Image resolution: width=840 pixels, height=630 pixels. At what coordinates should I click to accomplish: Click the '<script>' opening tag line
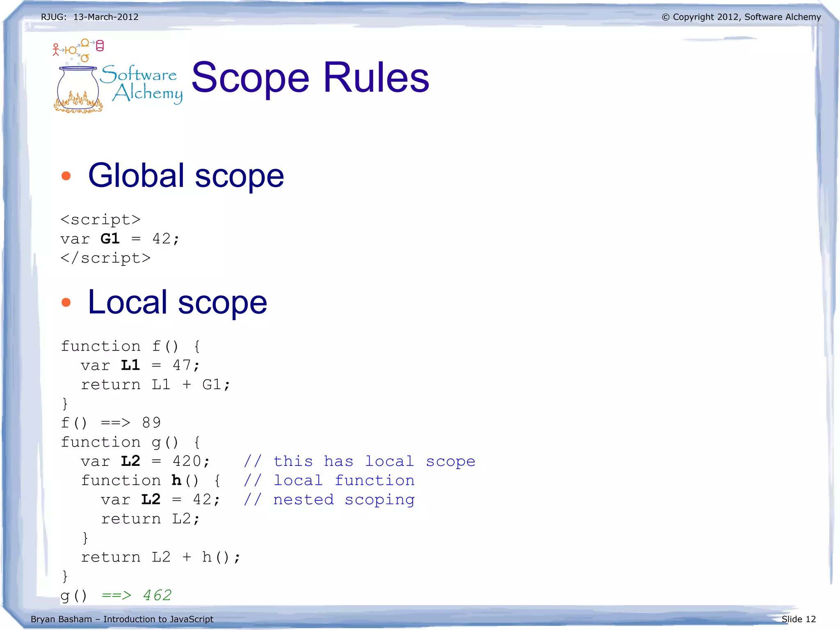(x=100, y=220)
